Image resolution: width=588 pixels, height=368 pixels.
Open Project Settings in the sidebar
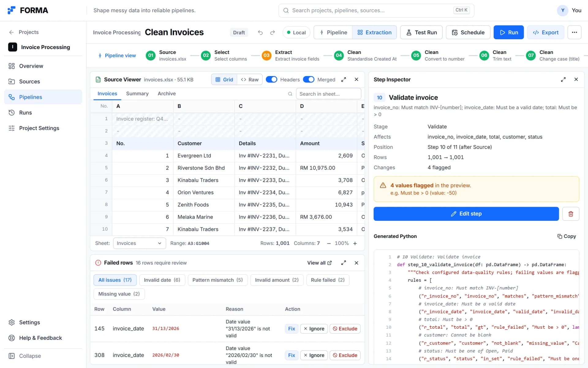pos(43,128)
